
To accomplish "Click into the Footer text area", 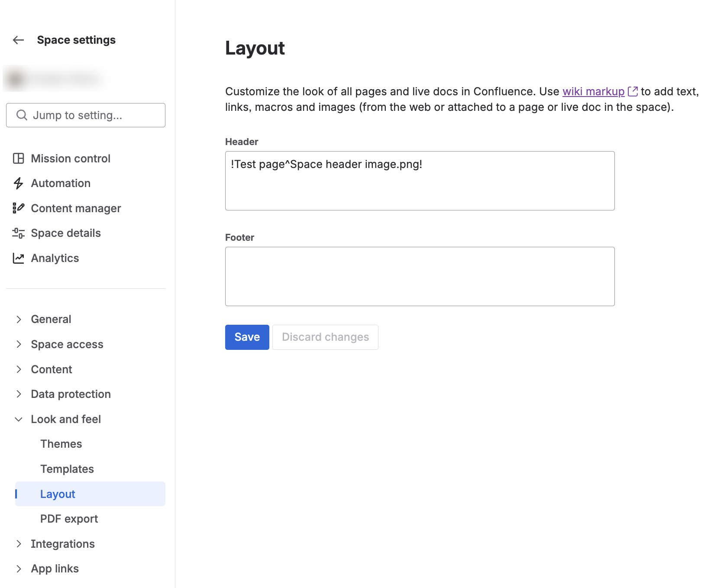I will click(420, 276).
